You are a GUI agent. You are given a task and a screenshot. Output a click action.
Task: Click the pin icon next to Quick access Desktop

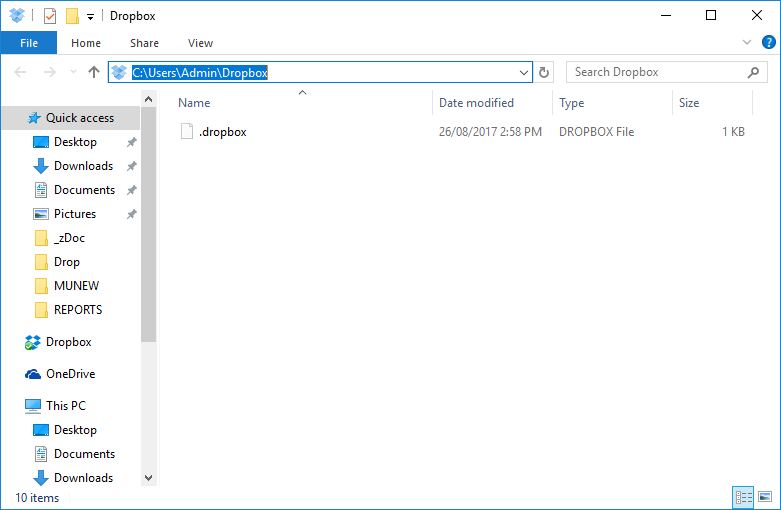pos(131,142)
